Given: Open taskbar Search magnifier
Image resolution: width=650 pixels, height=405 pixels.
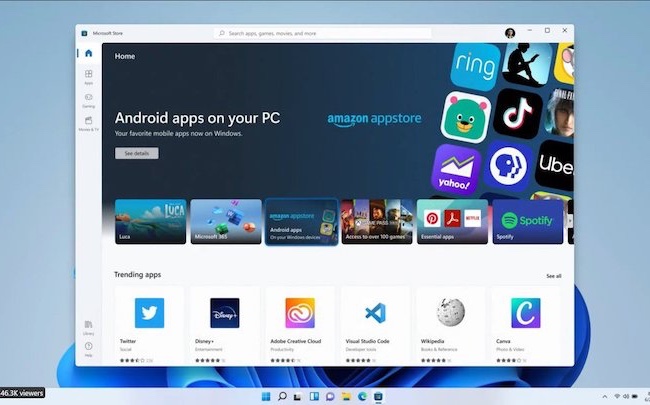Looking at the screenshot, I should pos(282,396).
